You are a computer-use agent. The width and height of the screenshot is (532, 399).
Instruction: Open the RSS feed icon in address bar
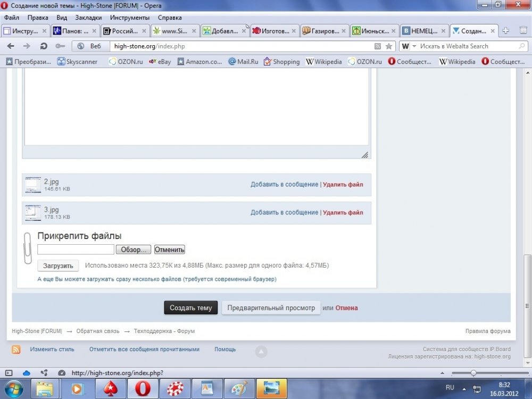(378, 46)
